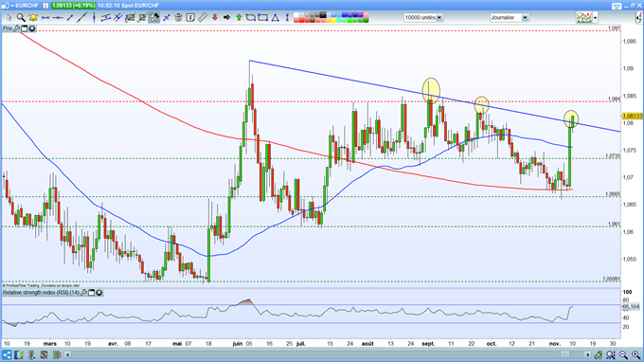Select the vertical range measure tool
This screenshot has height=362, width=644.
point(287,17)
